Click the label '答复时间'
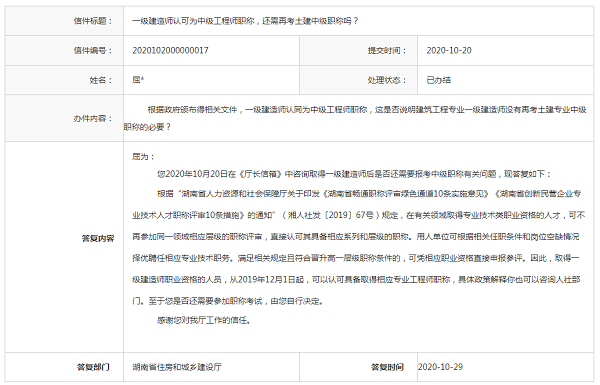600x385 pixels. pos(387,367)
